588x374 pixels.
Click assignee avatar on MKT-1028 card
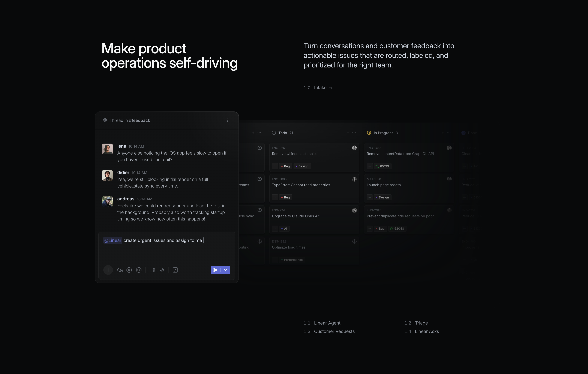[x=449, y=179]
